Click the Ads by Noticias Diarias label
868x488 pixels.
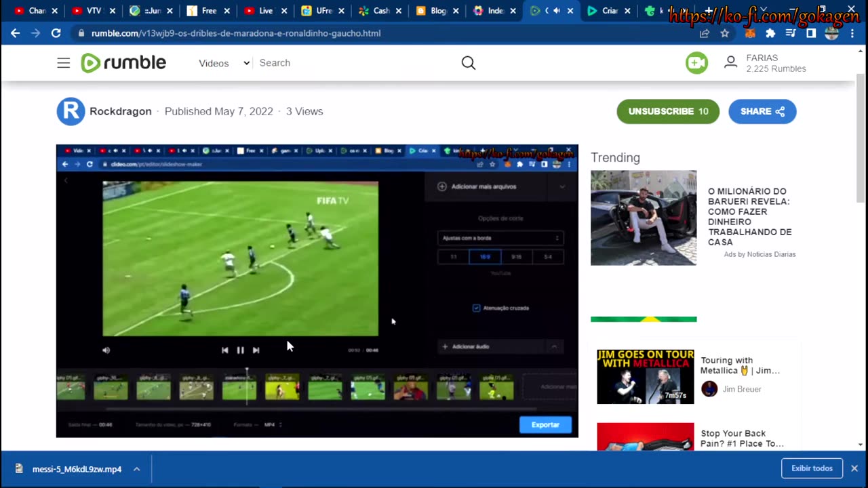tap(759, 254)
